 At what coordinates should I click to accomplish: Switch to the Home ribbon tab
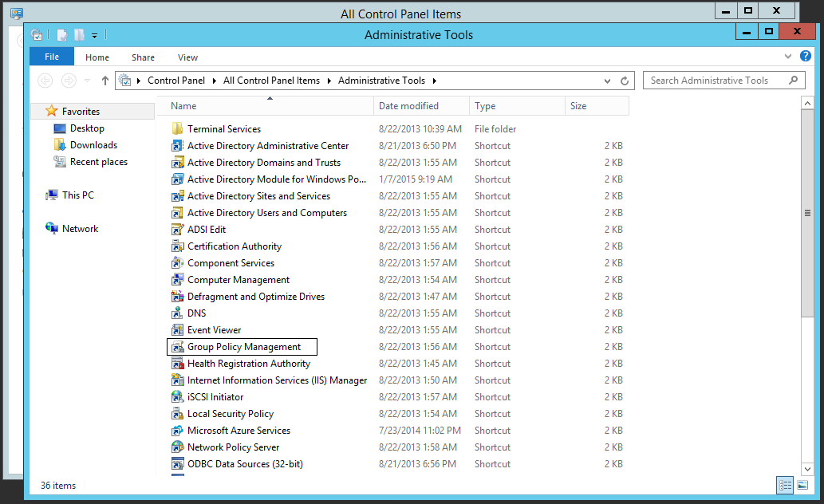(x=97, y=57)
